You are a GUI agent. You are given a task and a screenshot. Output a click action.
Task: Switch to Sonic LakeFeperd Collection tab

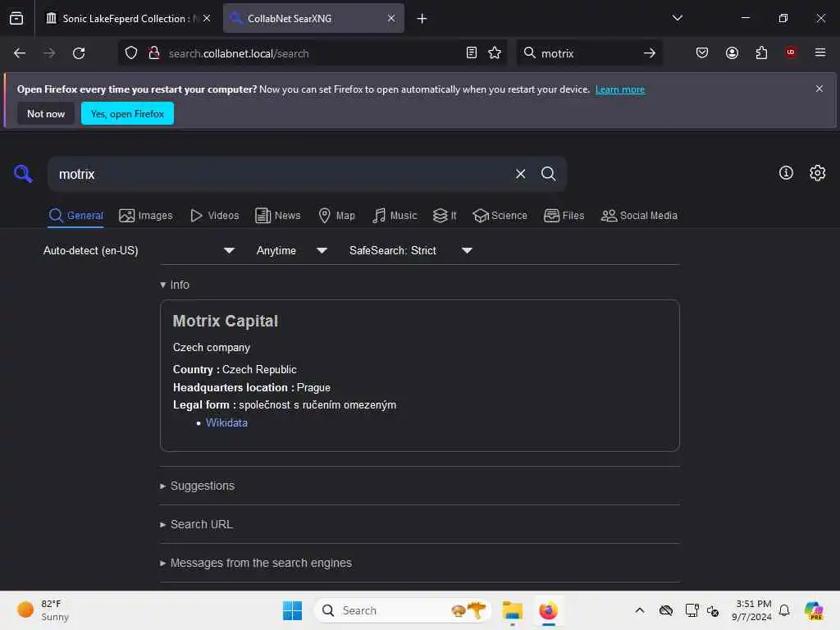[x=127, y=19]
